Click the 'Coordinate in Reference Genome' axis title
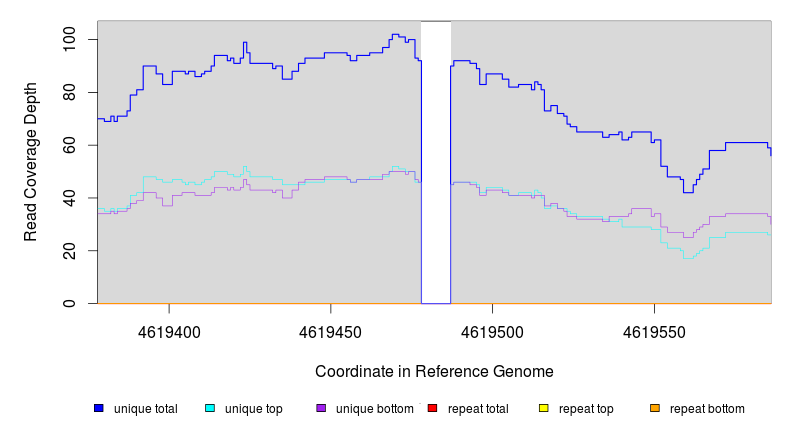The height and width of the screenshot is (432, 792). (434, 371)
